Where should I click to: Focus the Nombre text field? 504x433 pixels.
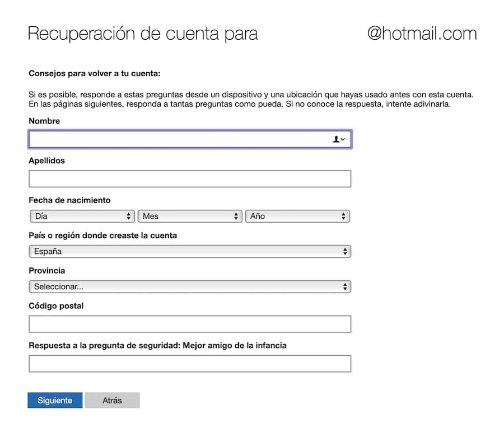179,139
